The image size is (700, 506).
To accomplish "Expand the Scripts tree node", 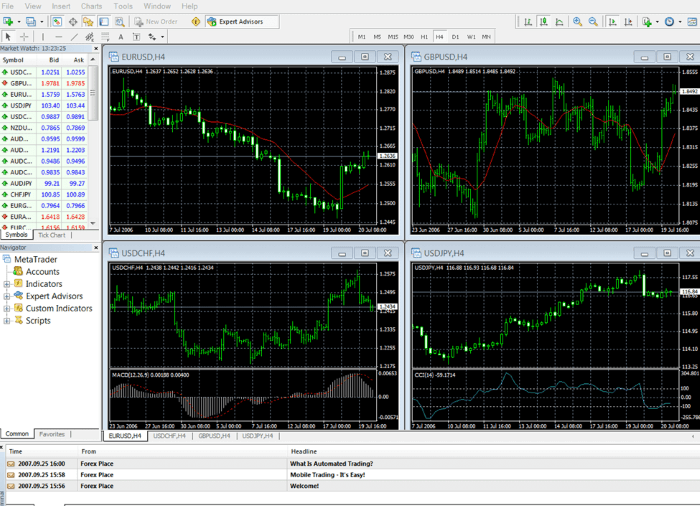I will point(7,321).
